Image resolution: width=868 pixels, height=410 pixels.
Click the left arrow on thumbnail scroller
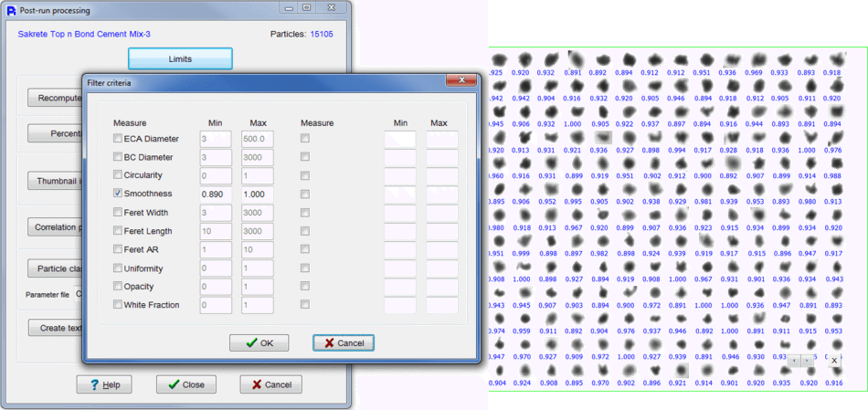(x=794, y=360)
